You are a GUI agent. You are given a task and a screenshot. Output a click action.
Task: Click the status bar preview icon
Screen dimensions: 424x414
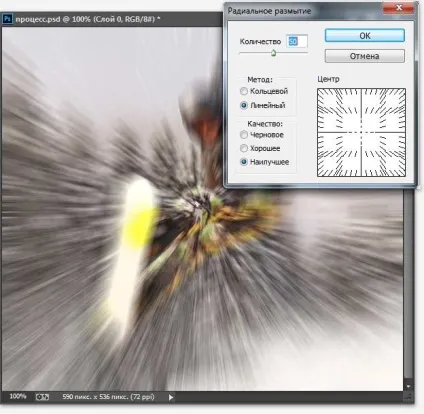click(42, 397)
